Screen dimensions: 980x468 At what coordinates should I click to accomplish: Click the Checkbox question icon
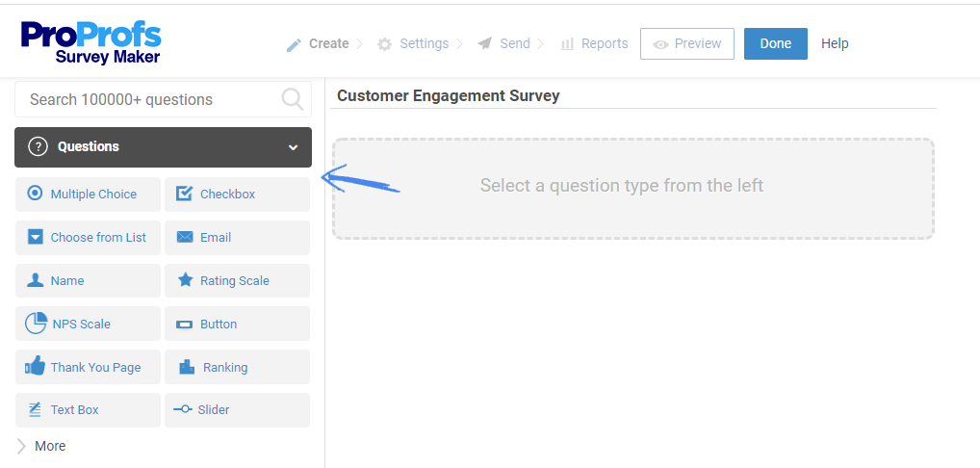[185, 194]
